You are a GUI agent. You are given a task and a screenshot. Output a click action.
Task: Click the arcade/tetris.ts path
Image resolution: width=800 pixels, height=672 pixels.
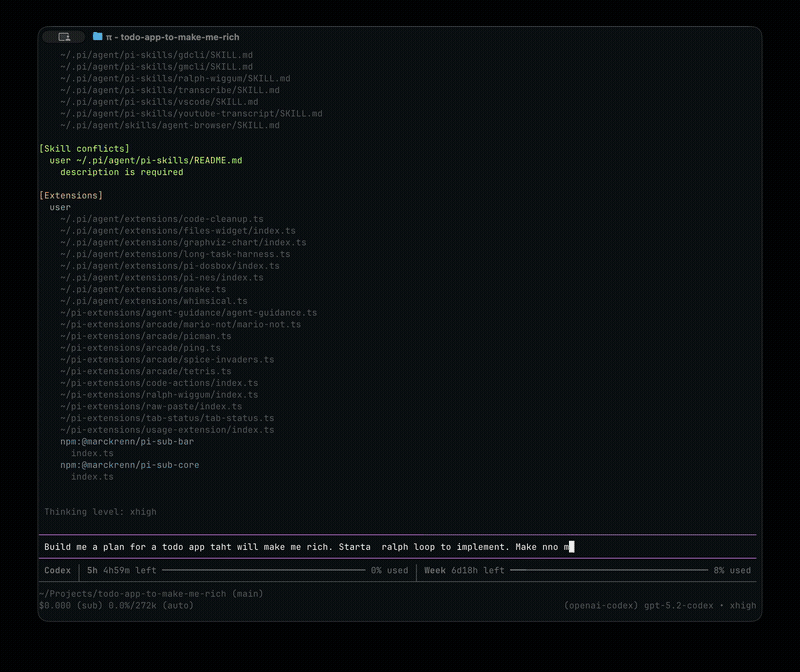[146, 371]
